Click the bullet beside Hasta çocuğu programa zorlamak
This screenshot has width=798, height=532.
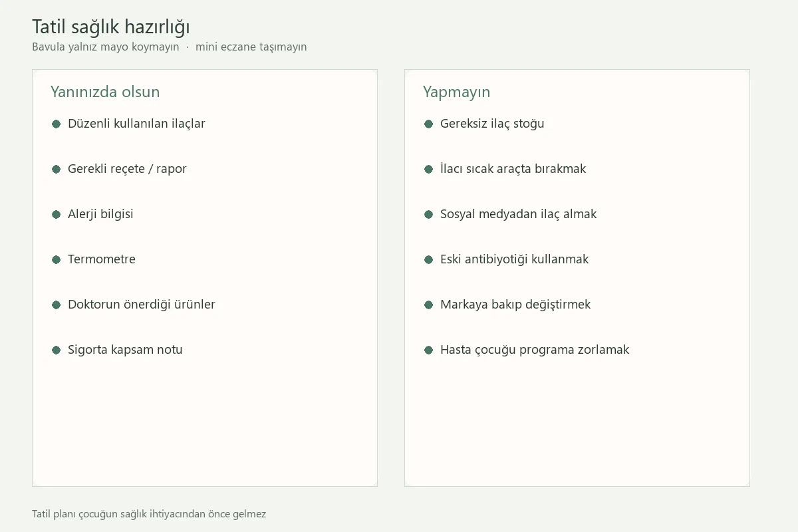tap(429, 350)
